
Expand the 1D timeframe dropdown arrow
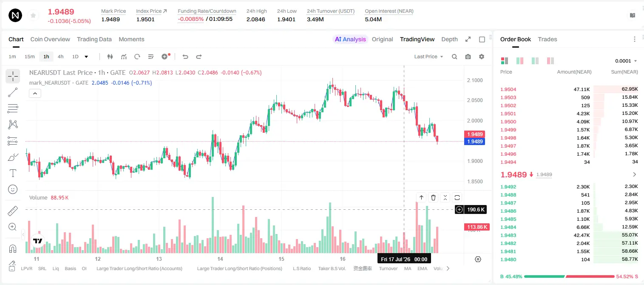86,57
